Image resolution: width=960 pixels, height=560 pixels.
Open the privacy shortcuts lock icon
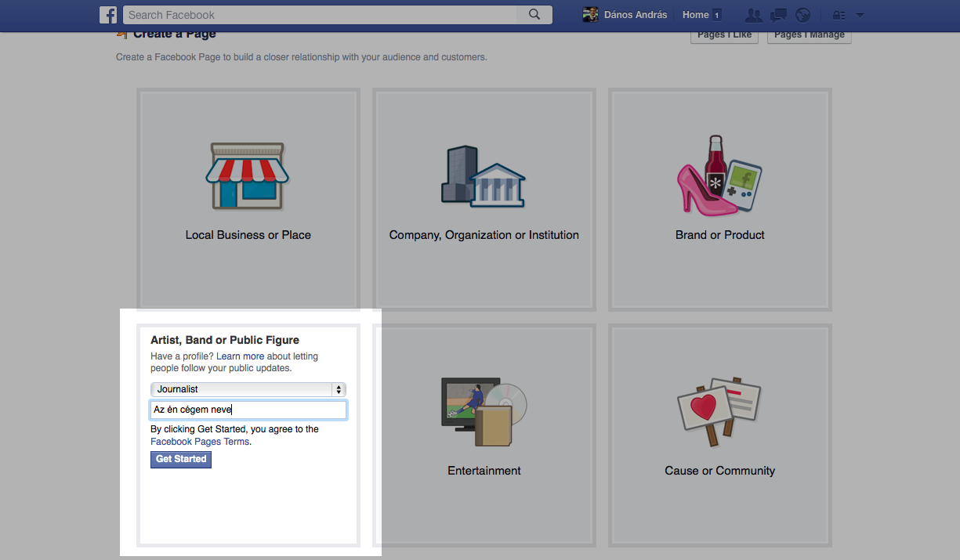point(839,15)
